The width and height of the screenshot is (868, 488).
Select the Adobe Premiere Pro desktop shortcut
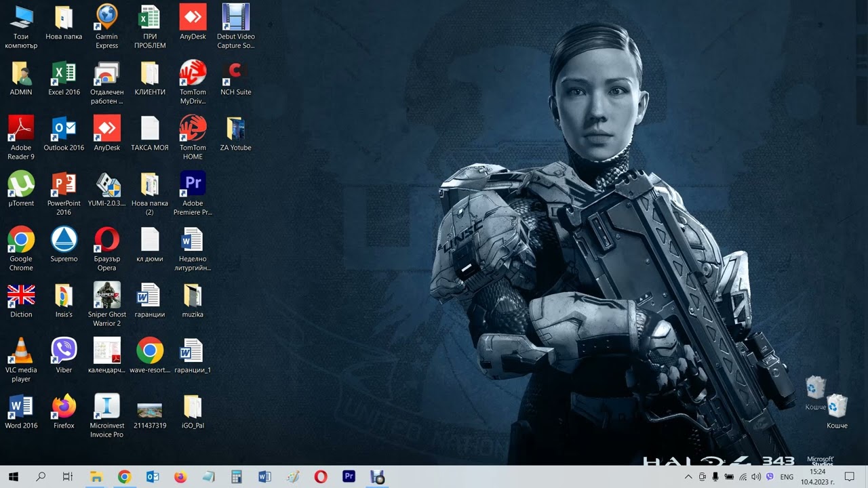(193, 194)
